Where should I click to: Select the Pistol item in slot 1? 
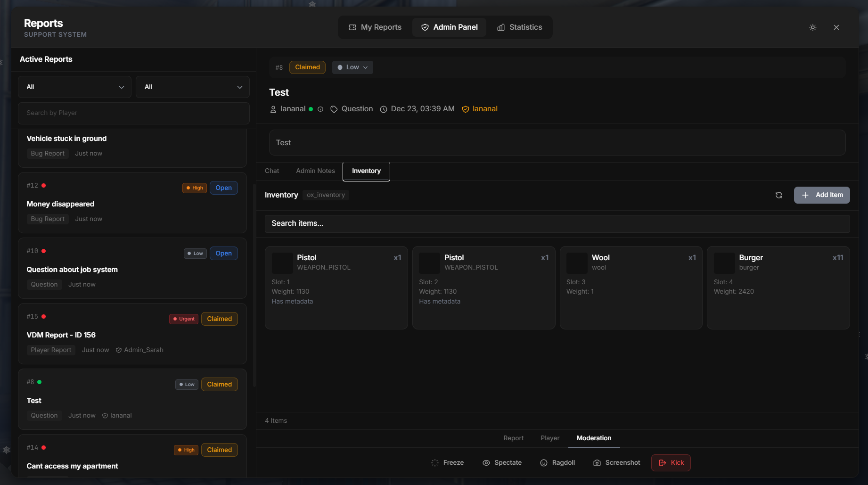[336, 288]
